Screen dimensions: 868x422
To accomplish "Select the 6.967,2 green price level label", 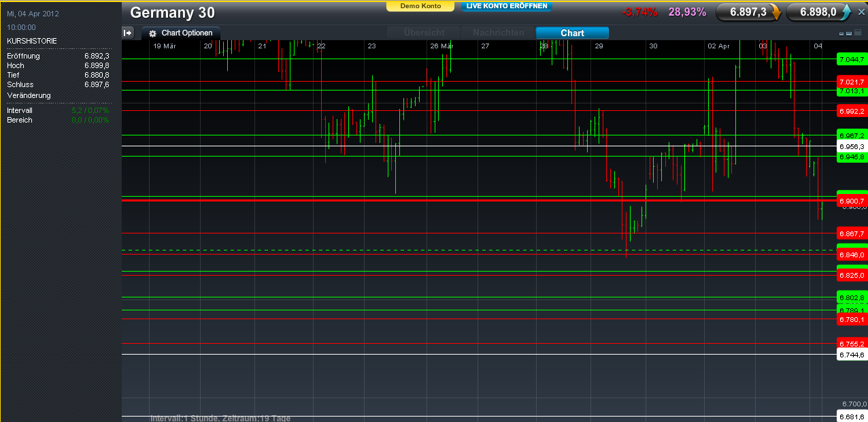I will point(852,135).
